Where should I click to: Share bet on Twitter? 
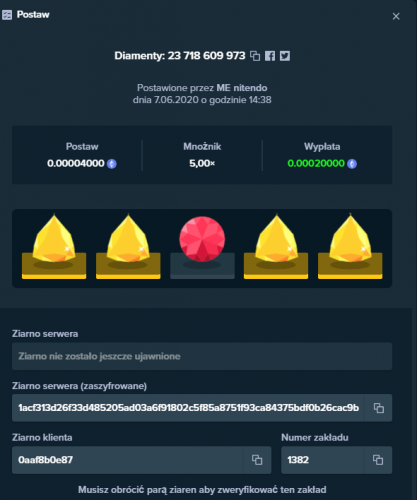pos(285,56)
